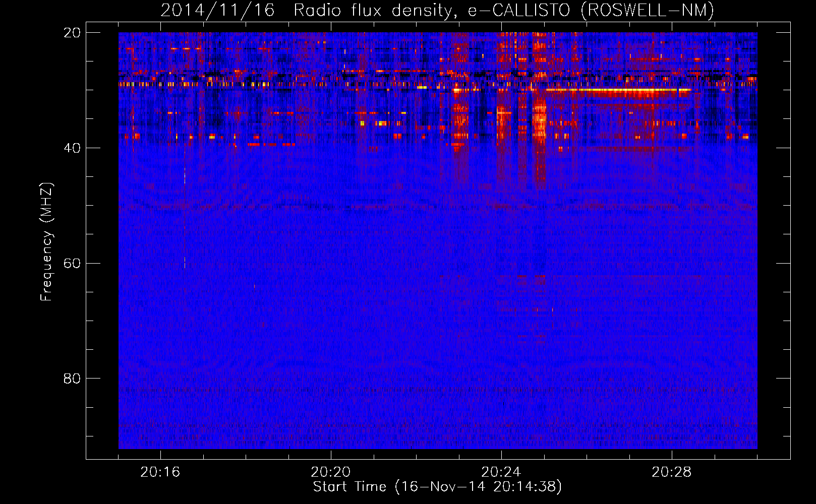Click the 'Start Time (16-Nov-14 20:14:38)' label

coord(437,487)
